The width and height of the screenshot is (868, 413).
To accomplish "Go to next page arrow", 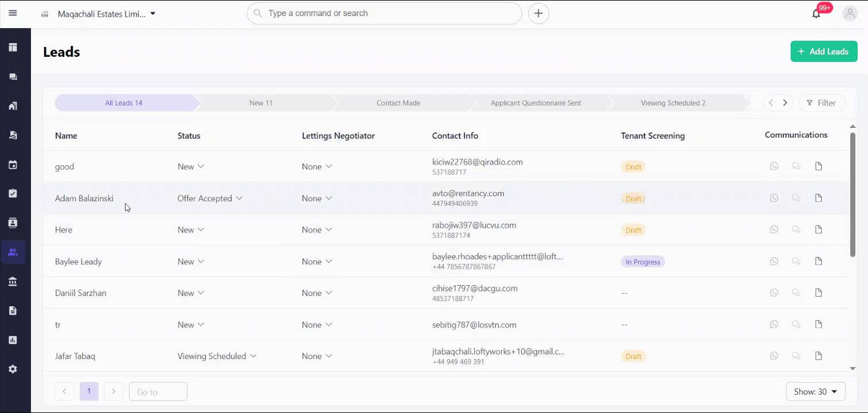I will tap(114, 391).
